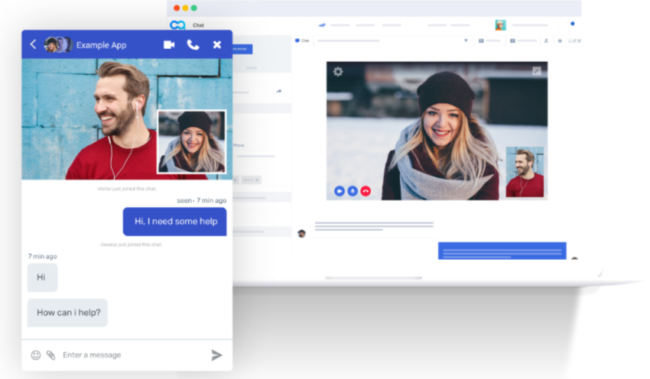650x379 pixels.
Task: End the call with the red hang-up button
Action: 366,191
